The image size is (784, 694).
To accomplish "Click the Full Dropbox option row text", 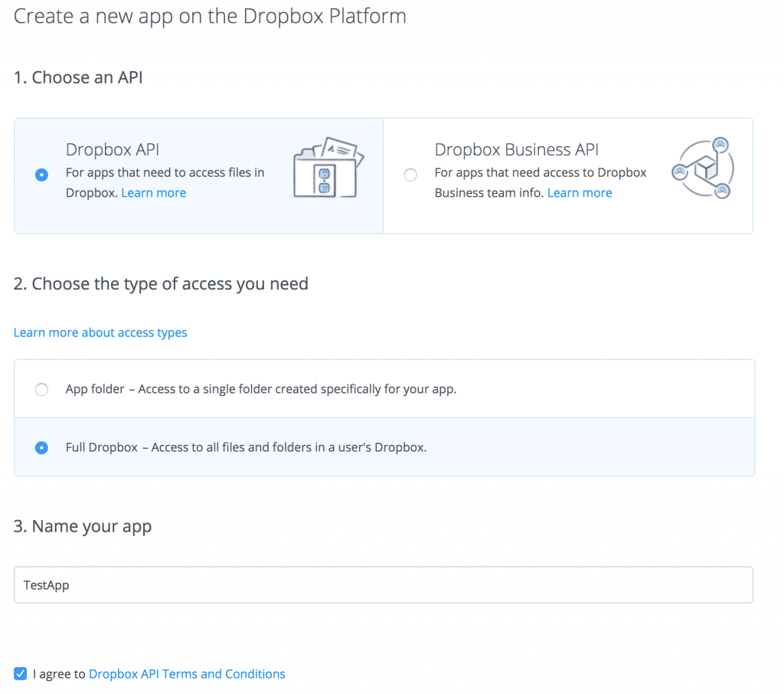I will tap(246, 447).
